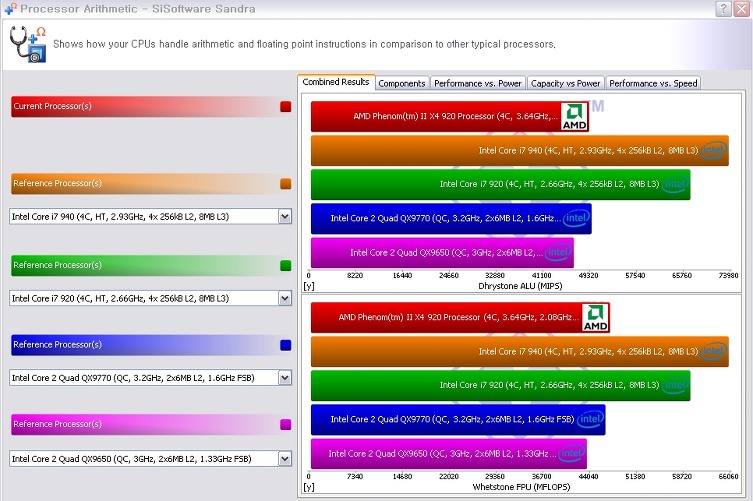Open the Capacity vs Power tab
The image size is (753, 501).
click(565, 84)
